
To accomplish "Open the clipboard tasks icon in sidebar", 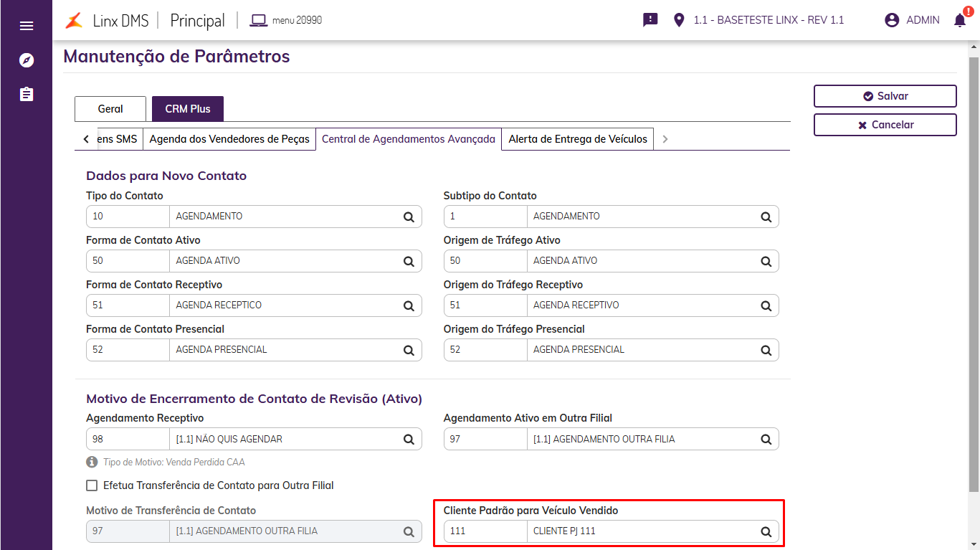I will tap(27, 94).
